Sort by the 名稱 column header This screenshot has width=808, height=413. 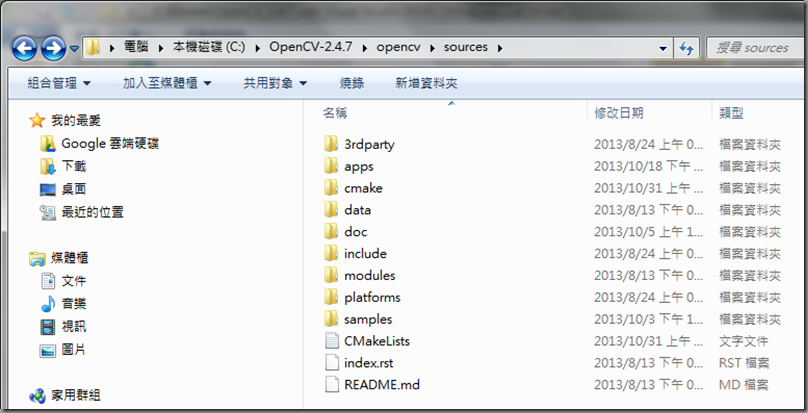[335, 113]
